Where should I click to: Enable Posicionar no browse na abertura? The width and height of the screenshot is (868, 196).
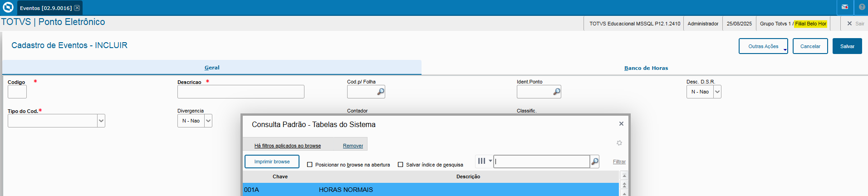pos(310,165)
